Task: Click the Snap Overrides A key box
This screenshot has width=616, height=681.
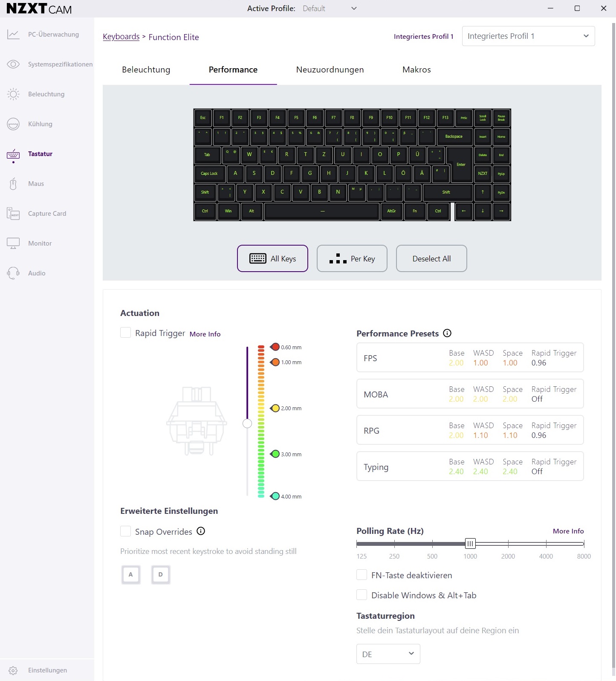Action: point(131,575)
